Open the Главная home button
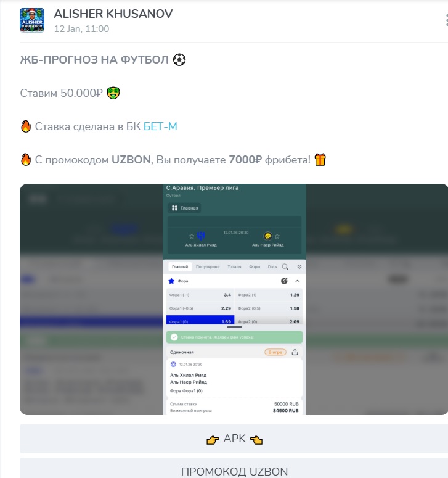This screenshot has height=478, width=448. [184, 208]
